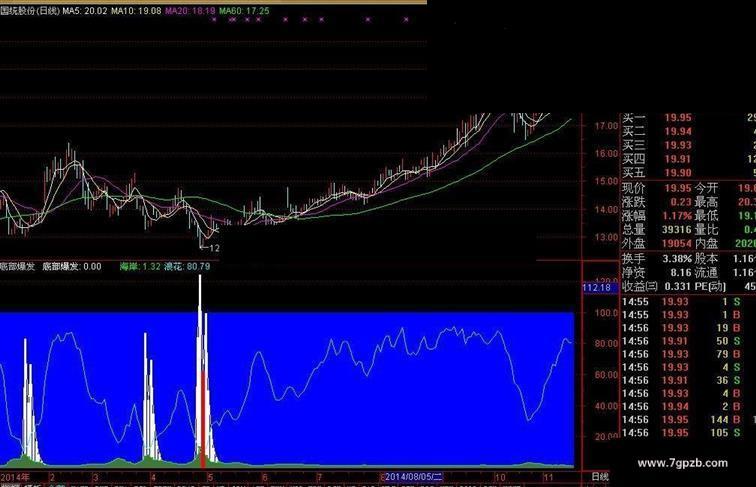756x487 pixels.
Task: Select the 14:56 tick with volume 144 B
Action: [x=688, y=420]
